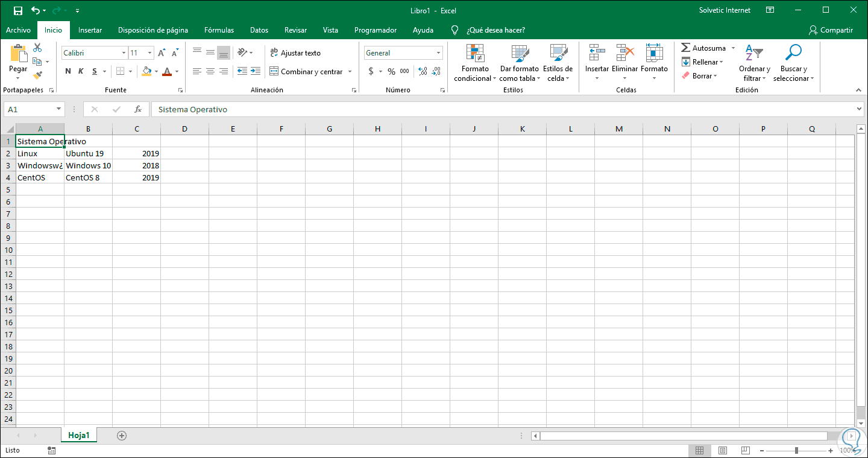Toggle underline (S) formatting
868x458 pixels.
coord(95,71)
